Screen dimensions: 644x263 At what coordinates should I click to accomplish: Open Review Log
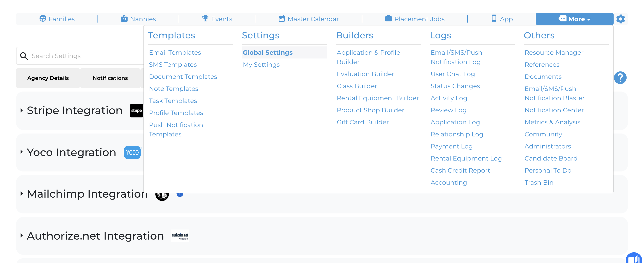pos(449,110)
